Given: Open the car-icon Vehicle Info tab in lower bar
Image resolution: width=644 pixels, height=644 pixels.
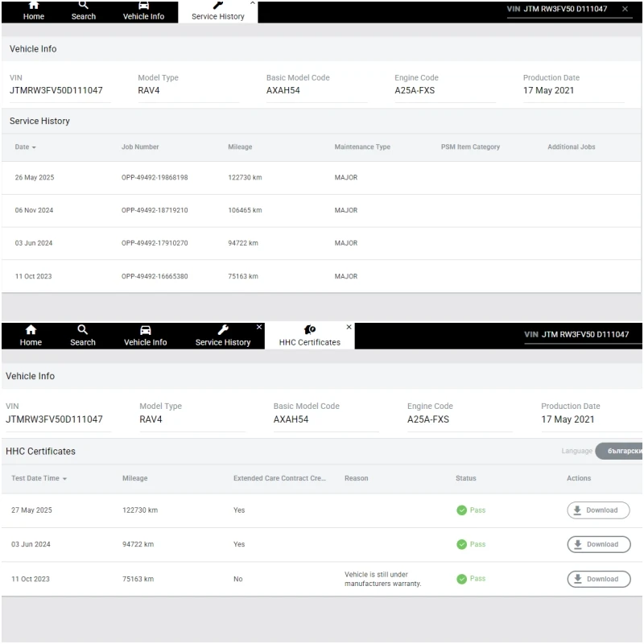Looking at the screenshot, I should click(x=146, y=330).
